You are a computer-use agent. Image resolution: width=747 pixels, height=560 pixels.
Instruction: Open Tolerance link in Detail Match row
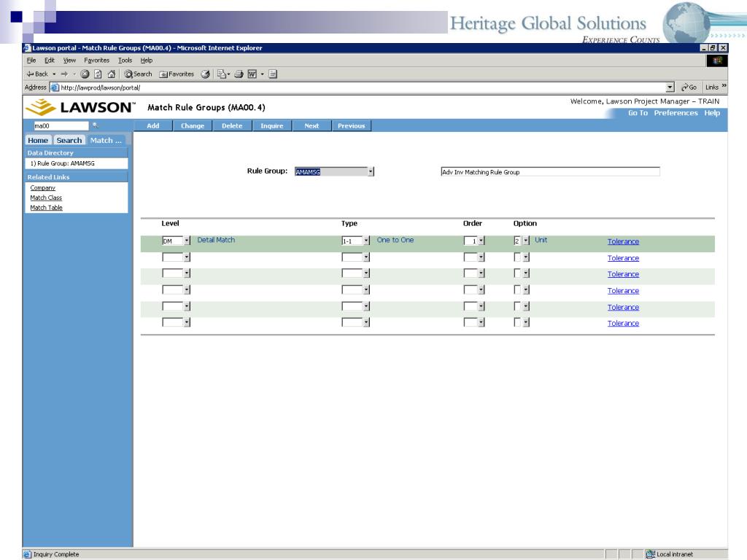[x=623, y=241]
